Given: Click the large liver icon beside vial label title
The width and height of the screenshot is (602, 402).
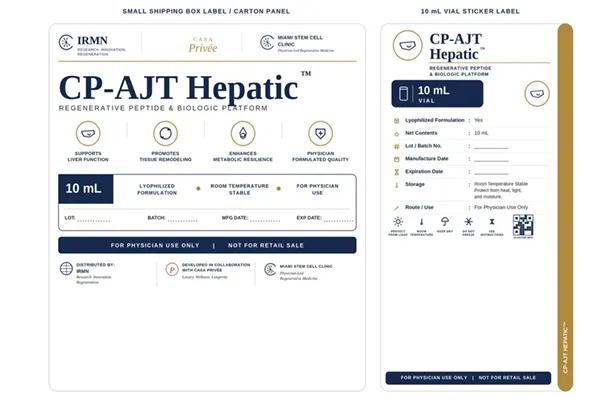Looking at the screenshot, I should (x=408, y=46).
